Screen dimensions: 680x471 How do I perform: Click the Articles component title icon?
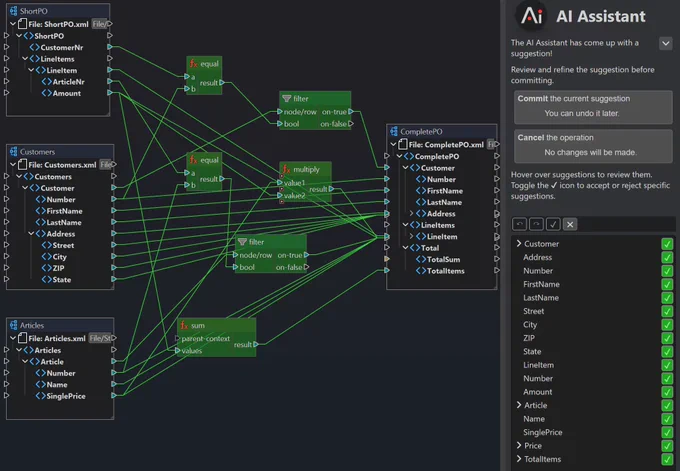pos(13,325)
